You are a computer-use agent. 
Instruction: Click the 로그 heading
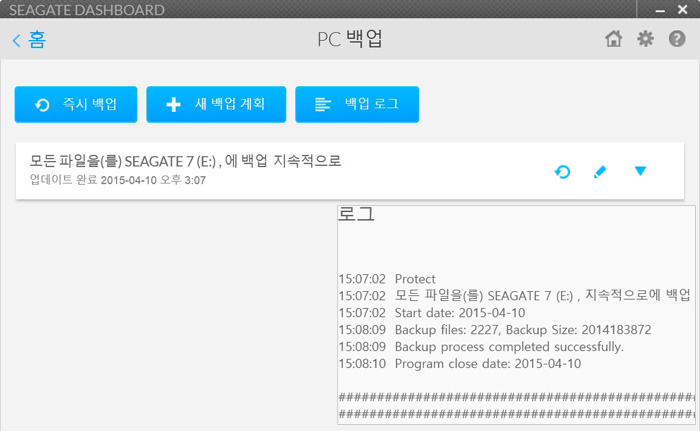356,213
